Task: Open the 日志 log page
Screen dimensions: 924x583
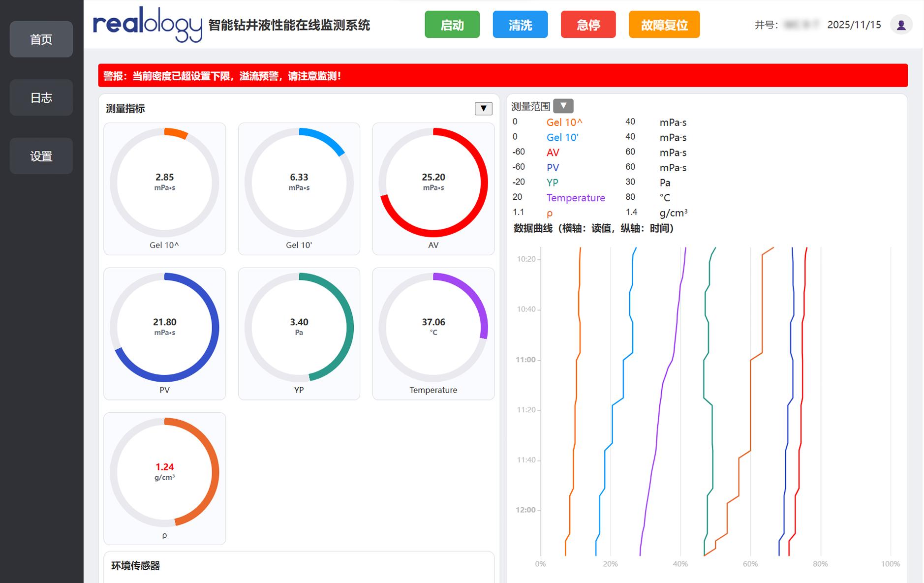Action: tap(41, 98)
